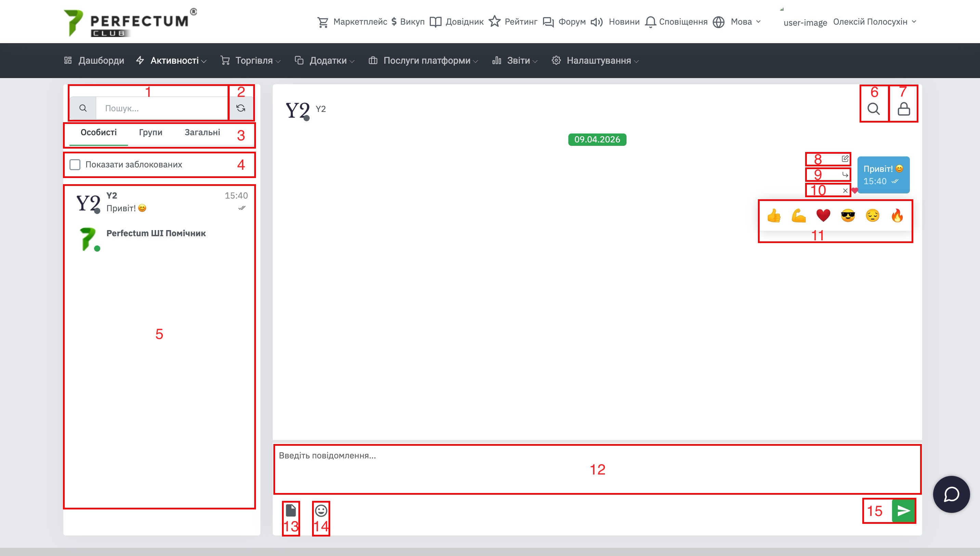Delete message using the X icon

point(845,191)
